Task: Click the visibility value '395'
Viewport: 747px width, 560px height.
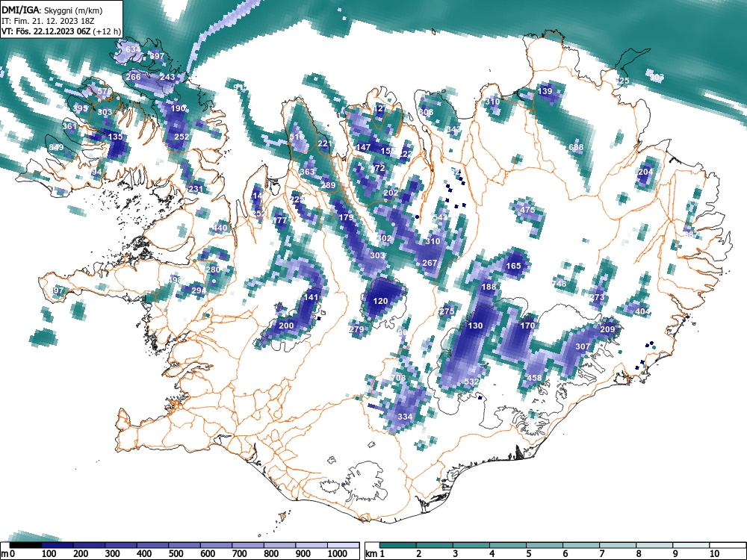Action: pyautogui.click(x=80, y=108)
